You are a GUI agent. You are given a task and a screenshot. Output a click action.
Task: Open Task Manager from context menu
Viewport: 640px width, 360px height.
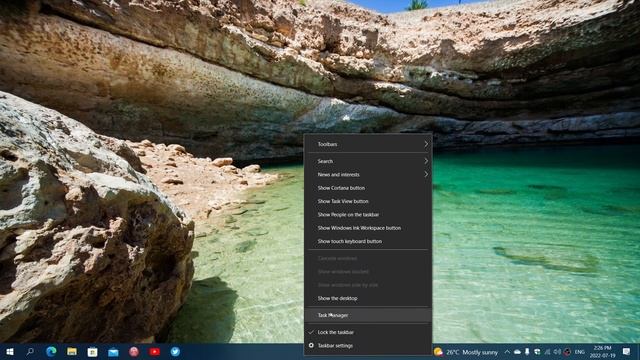click(x=368, y=315)
